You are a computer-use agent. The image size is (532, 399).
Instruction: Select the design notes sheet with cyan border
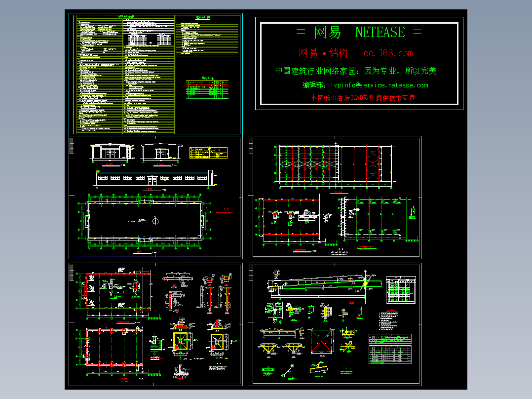pyautogui.click(x=156, y=74)
